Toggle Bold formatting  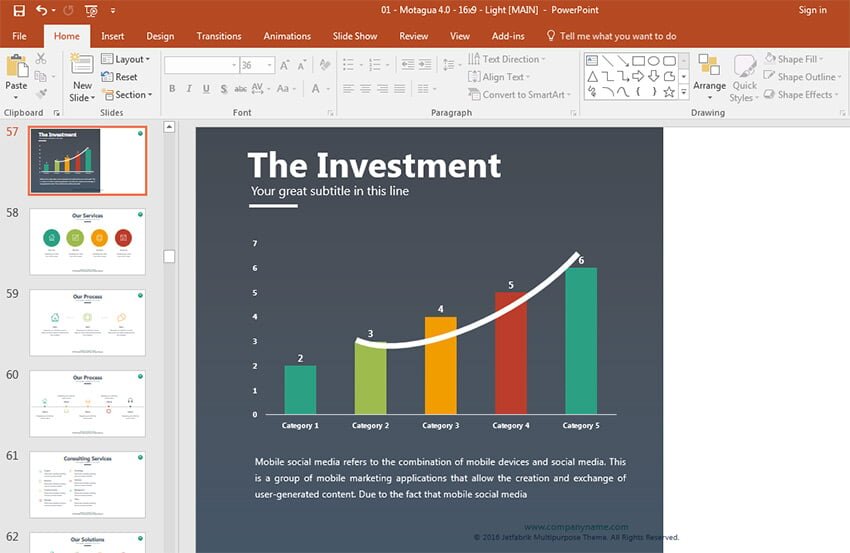[x=172, y=88]
